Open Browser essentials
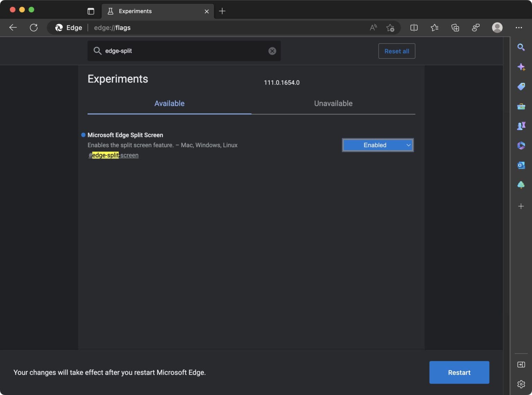 pyautogui.click(x=476, y=28)
